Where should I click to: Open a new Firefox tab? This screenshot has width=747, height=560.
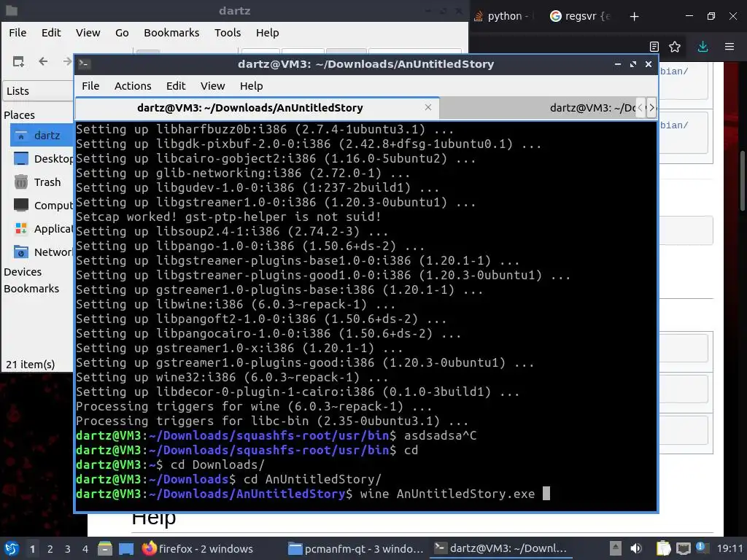point(634,17)
